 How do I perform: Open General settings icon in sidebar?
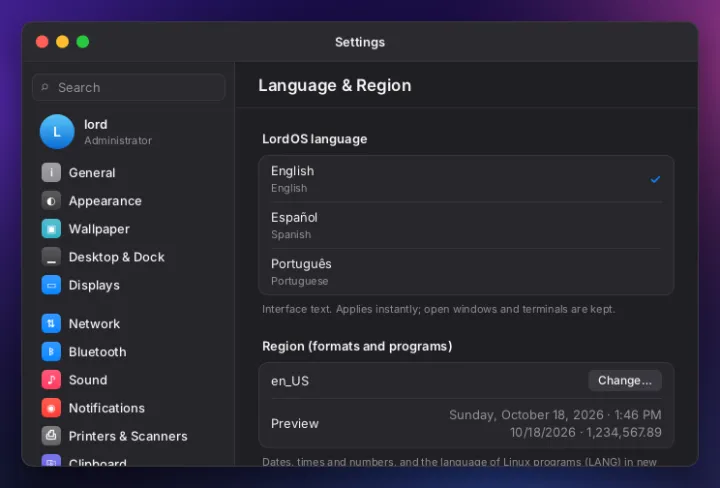(51, 173)
